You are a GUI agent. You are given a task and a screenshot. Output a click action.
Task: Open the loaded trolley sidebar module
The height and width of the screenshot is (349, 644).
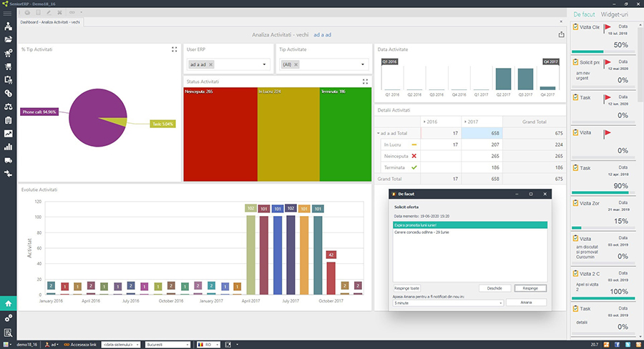pyautogui.click(x=8, y=67)
